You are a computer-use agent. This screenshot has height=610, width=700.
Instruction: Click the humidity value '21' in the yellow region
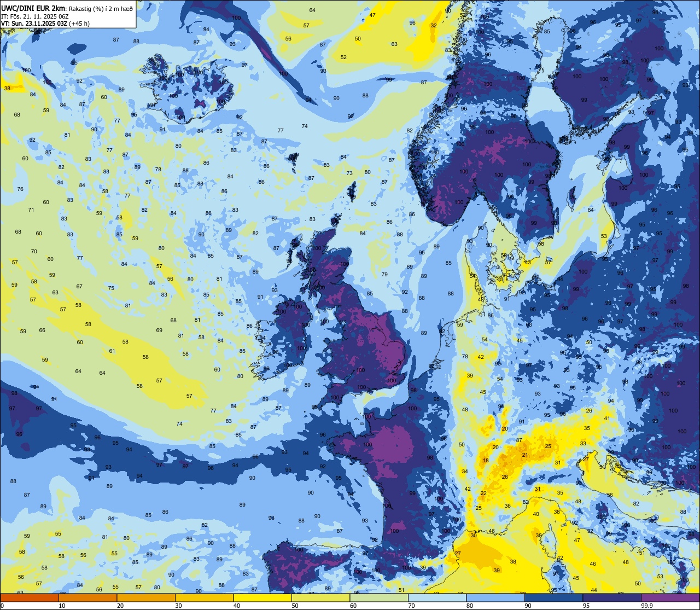tap(525, 455)
